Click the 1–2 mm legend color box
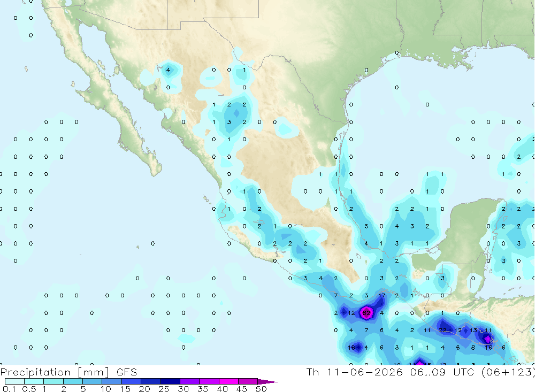The height and width of the screenshot is (392, 535). 53,381
